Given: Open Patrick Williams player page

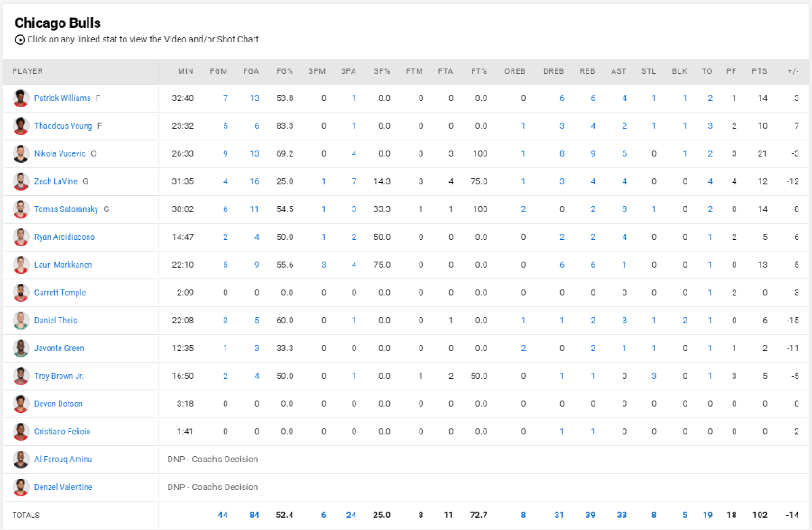Looking at the screenshot, I should point(62,98).
